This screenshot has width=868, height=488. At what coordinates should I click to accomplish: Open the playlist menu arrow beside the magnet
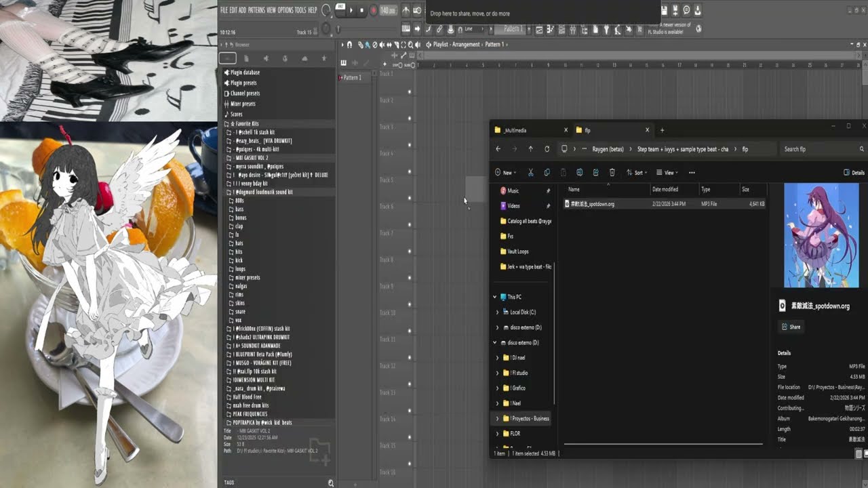coord(342,45)
